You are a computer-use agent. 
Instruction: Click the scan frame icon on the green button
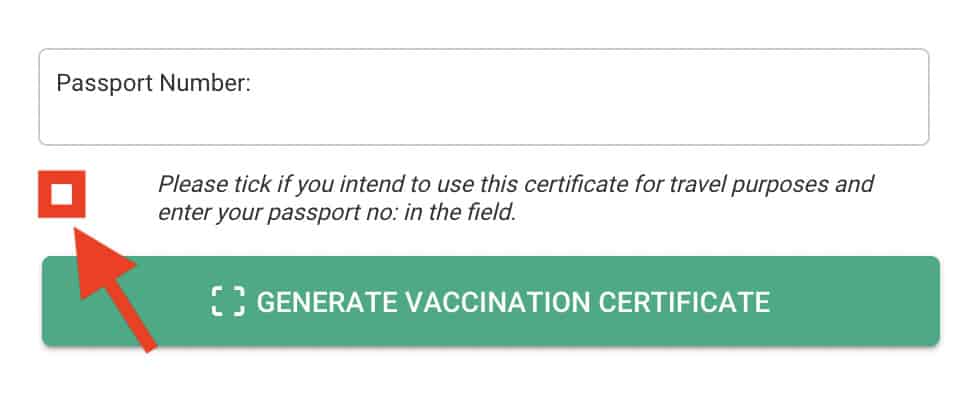click(x=228, y=302)
